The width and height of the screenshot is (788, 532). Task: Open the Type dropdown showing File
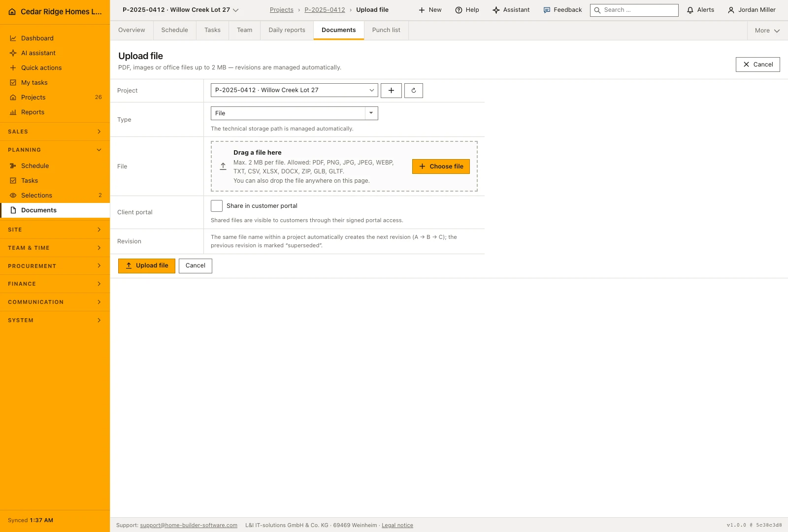pyautogui.click(x=295, y=113)
